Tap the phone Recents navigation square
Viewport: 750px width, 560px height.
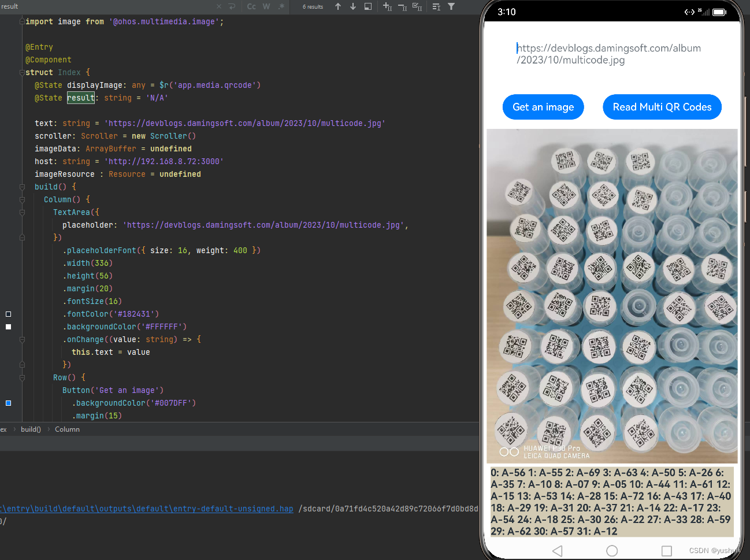click(x=667, y=551)
